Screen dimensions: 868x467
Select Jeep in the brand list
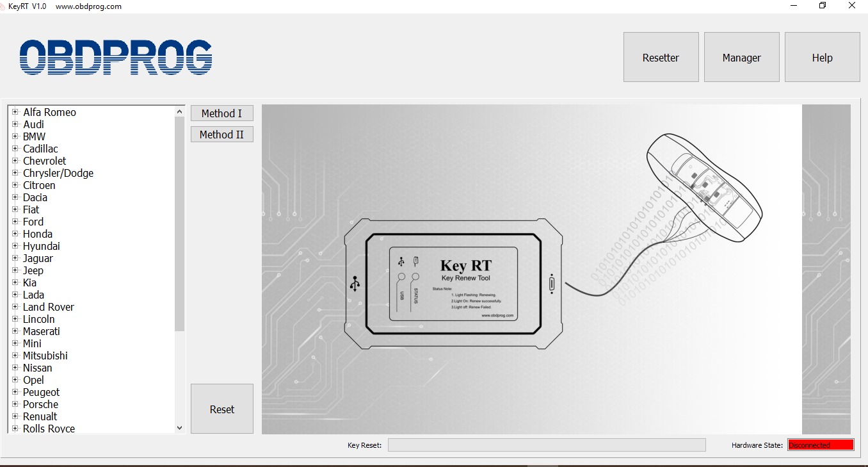pos(33,270)
